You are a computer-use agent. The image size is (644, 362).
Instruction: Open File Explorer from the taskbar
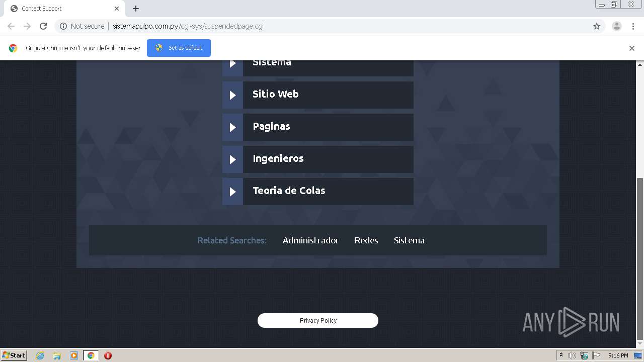click(x=57, y=355)
